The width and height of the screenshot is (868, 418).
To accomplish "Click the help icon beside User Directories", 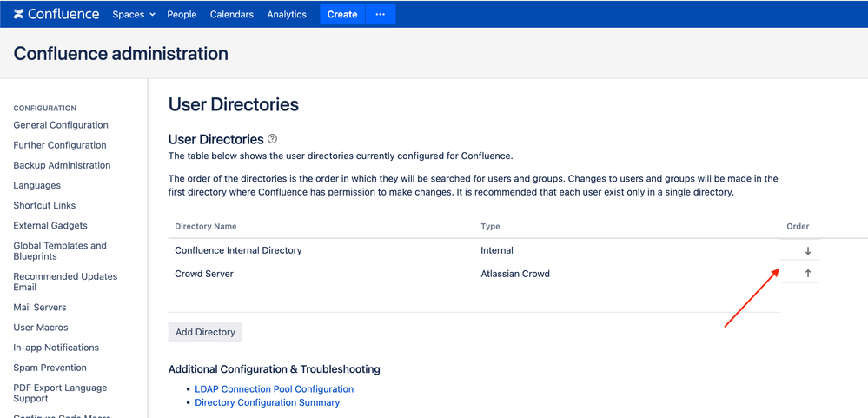I will pos(272,139).
